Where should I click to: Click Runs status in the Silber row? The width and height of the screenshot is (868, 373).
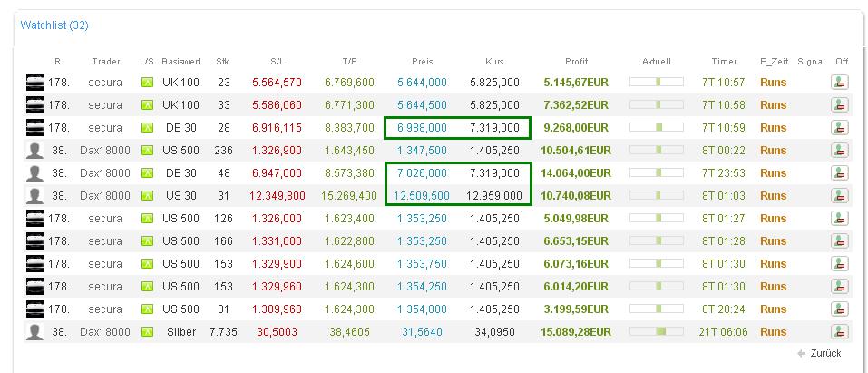[x=773, y=332]
